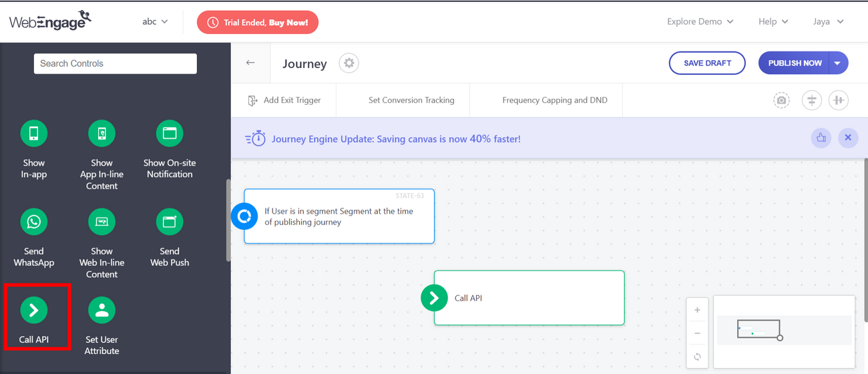This screenshot has height=374, width=868.
Task: Click Trial Ended, Buy Now! button
Action: pos(258,22)
